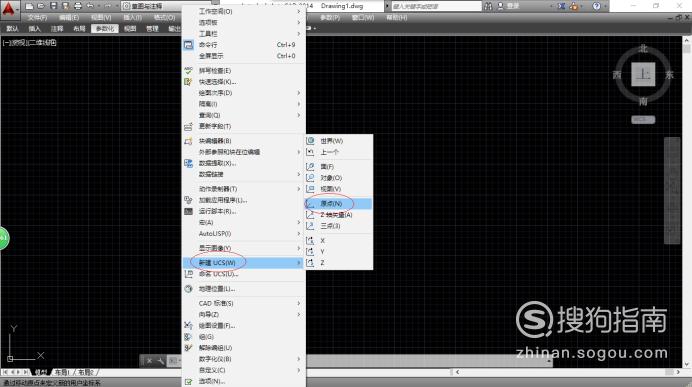Choose 3 Point (3) in the UCS submenu
The height and width of the screenshot is (387, 692).
coord(339,226)
